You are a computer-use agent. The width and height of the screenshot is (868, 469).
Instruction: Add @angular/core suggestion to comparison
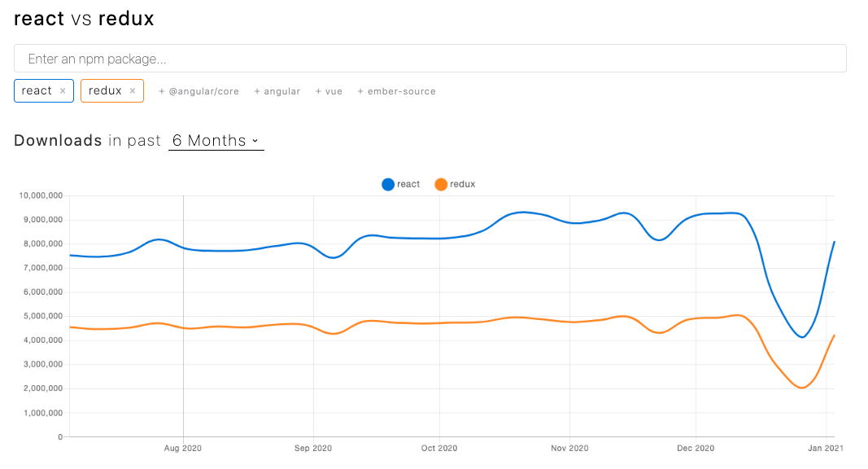click(198, 91)
